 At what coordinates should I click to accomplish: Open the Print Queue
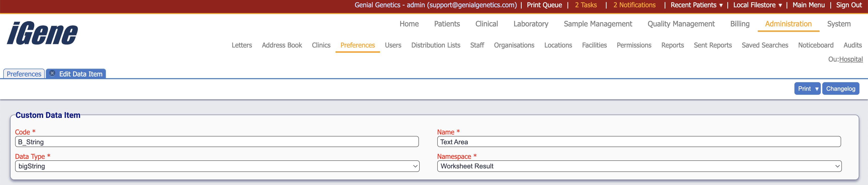pos(544,5)
